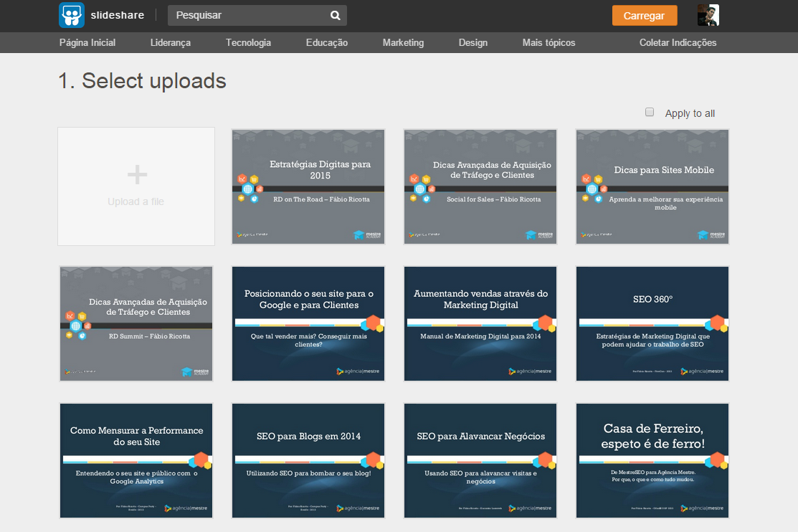Enable the Apply to all checkbox
Viewport: 798px width, 532px height.
(x=650, y=113)
